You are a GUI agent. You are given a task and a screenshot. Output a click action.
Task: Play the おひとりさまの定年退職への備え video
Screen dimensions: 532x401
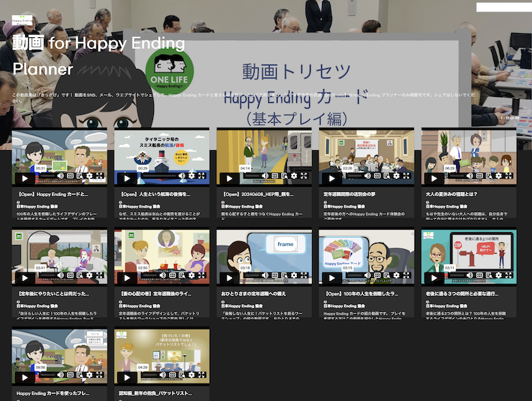(229, 278)
